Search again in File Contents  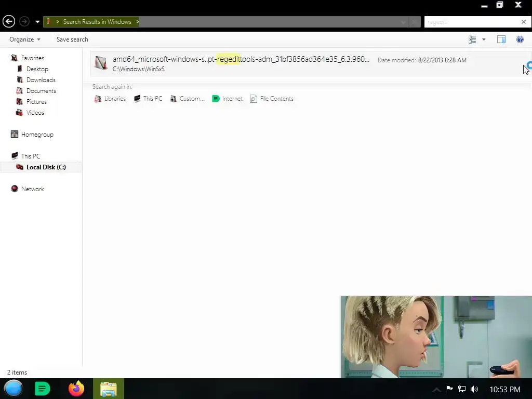[272, 99]
